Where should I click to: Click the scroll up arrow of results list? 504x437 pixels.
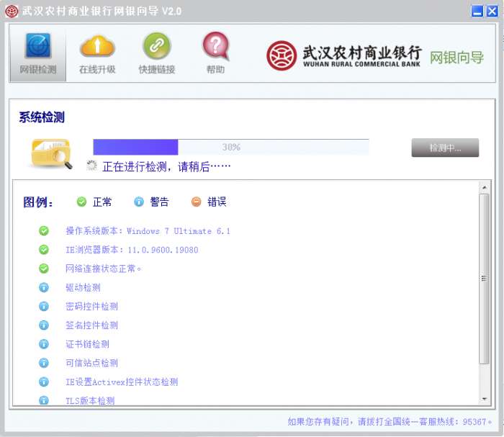(x=485, y=187)
